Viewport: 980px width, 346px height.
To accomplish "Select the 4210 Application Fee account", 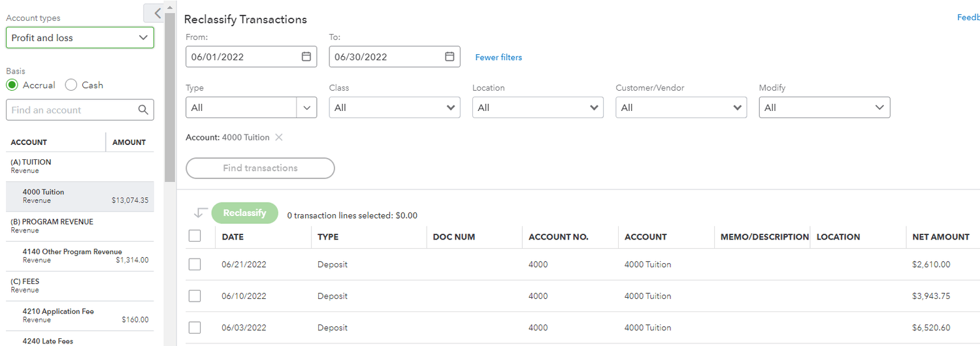I will click(x=80, y=316).
